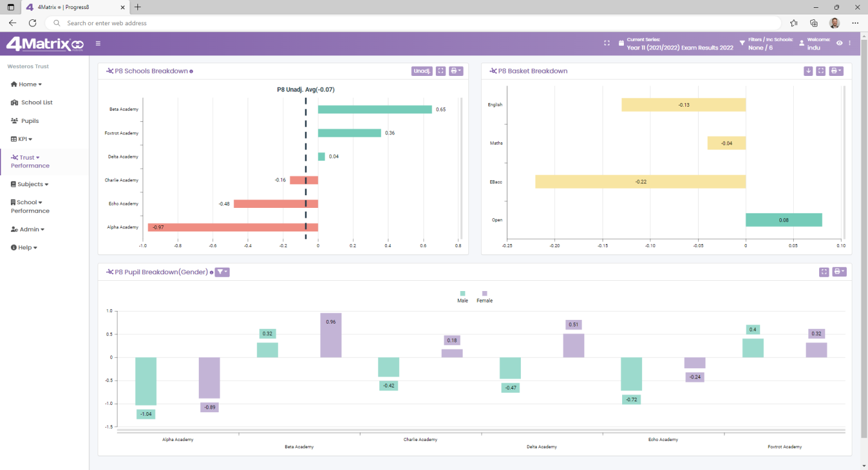Toggle Male series in the gender legend
This screenshot has height=470, width=868.
(462, 293)
